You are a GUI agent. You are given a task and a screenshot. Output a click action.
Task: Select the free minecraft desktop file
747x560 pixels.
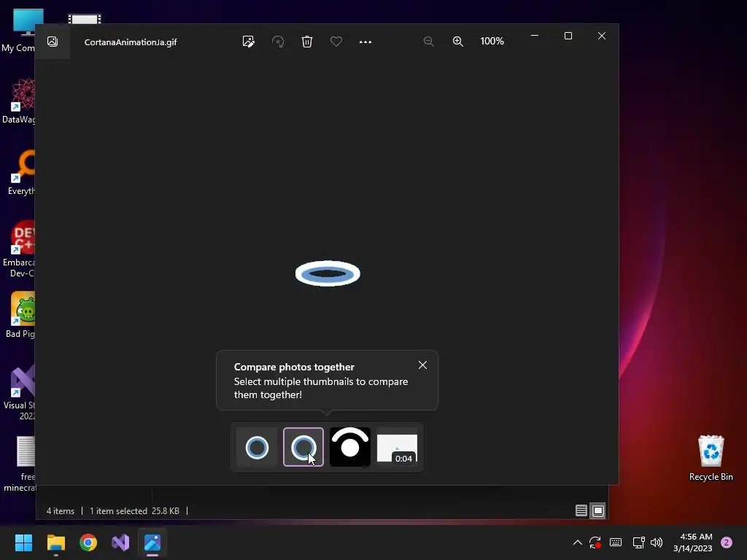[x=20, y=464]
